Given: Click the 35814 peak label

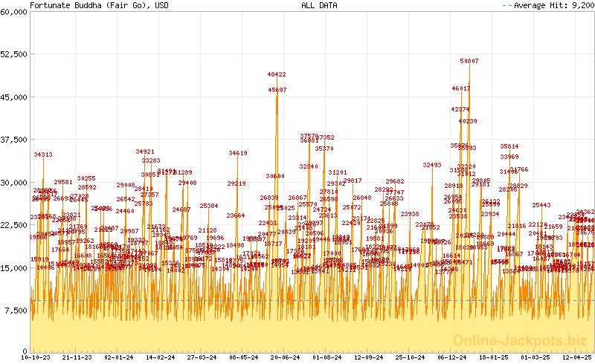Looking at the screenshot, I should click(x=509, y=146).
